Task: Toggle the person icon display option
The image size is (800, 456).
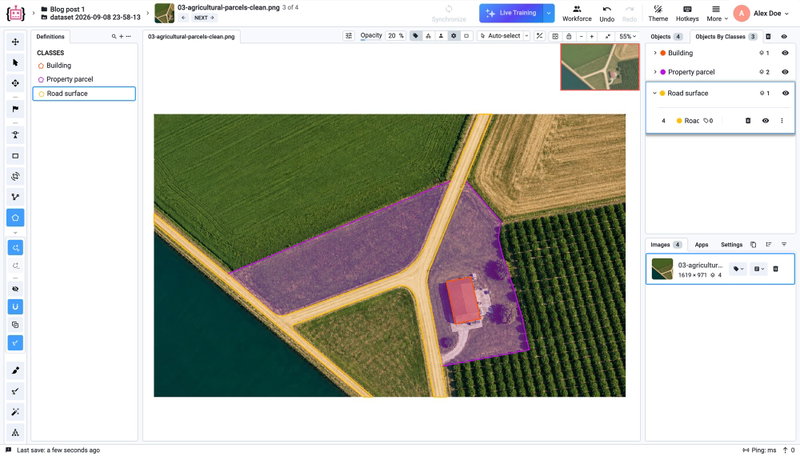Action: click(441, 36)
